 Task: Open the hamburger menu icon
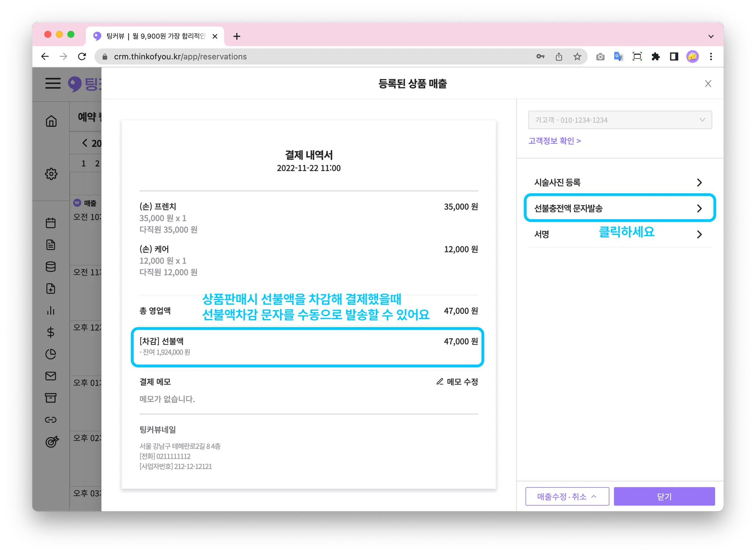[53, 83]
